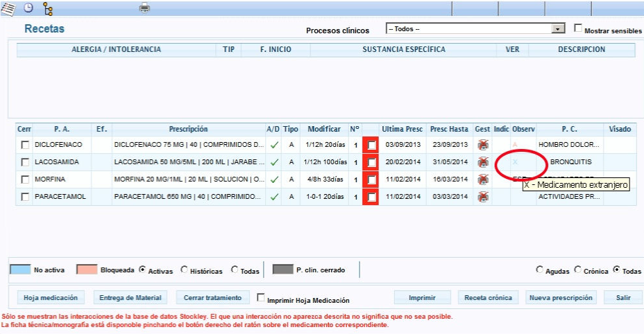Click the Gest icon for DICLOFENACO row
Image resolution: width=644 pixels, height=334 pixels.
pos(483,145)
